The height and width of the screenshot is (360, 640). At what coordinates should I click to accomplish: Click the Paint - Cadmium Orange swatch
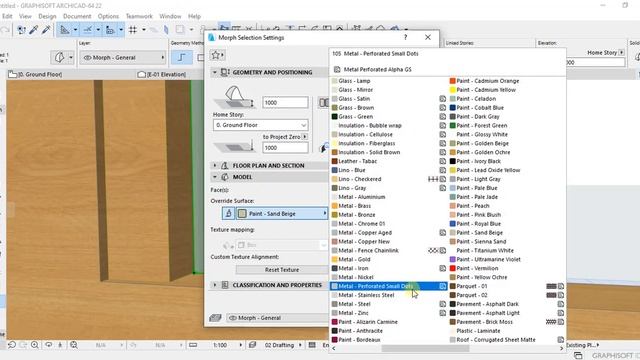click(x=453, y=81)
